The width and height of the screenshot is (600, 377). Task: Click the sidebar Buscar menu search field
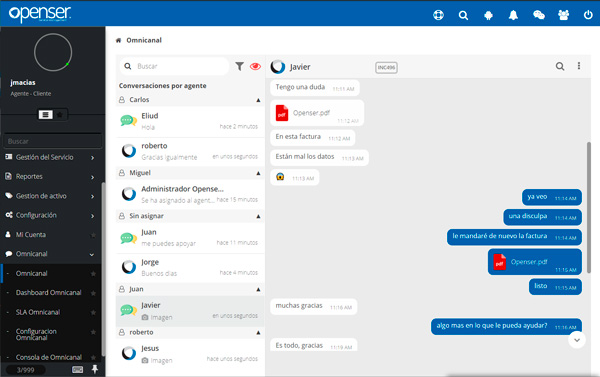pos(53,141)
